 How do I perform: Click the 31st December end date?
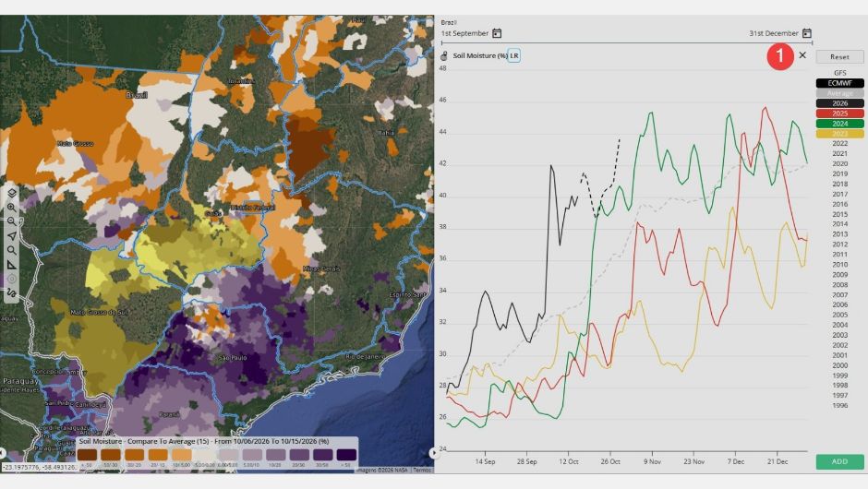coord(774,33)
